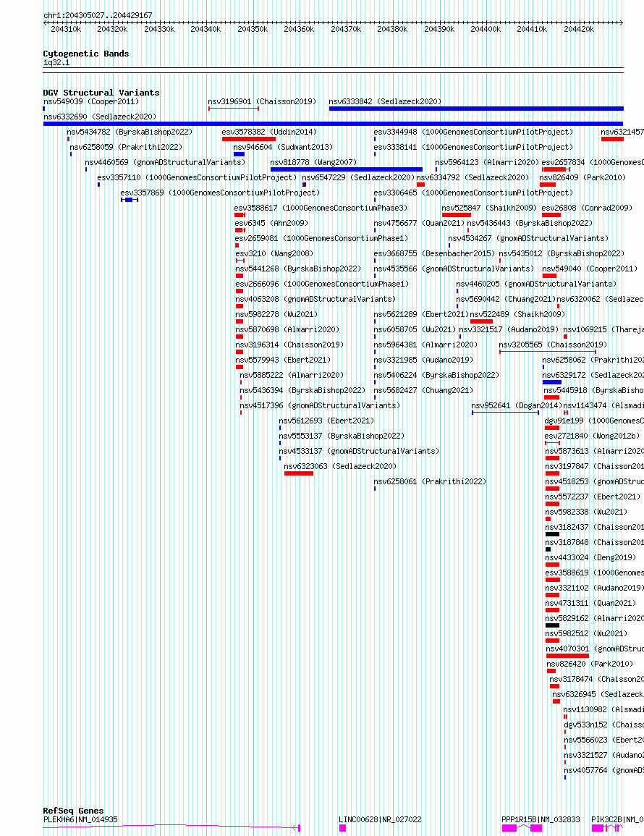Click nsv4731311 (Quan2021) label
Screen dimensions: 644x836
(x=590, y=603)
